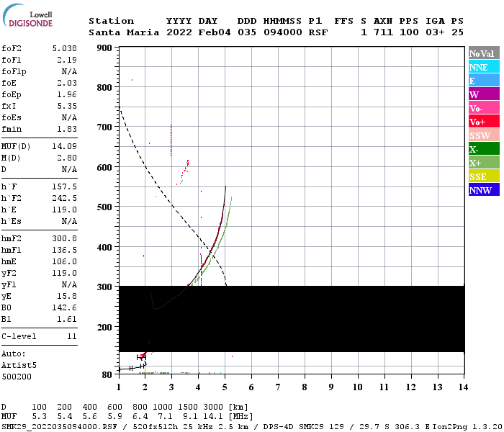Select the Vo- pink legend swatch
This screenshot has height=432, width=504.
pyautogui.click(x=484, y=108)
